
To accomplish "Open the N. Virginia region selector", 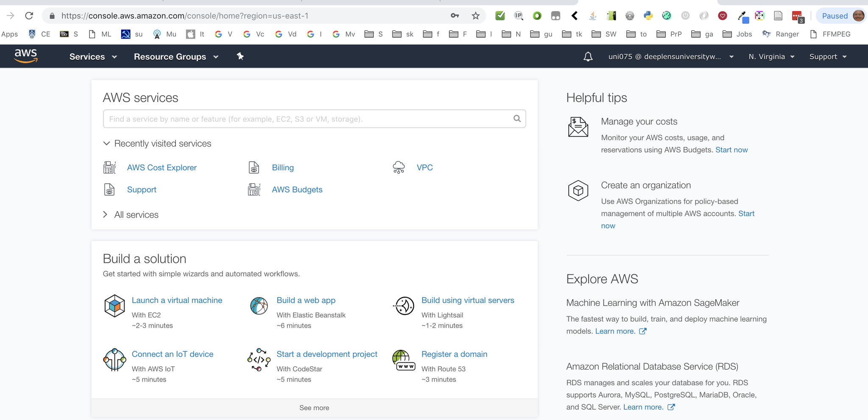I will tap(771, 57).
